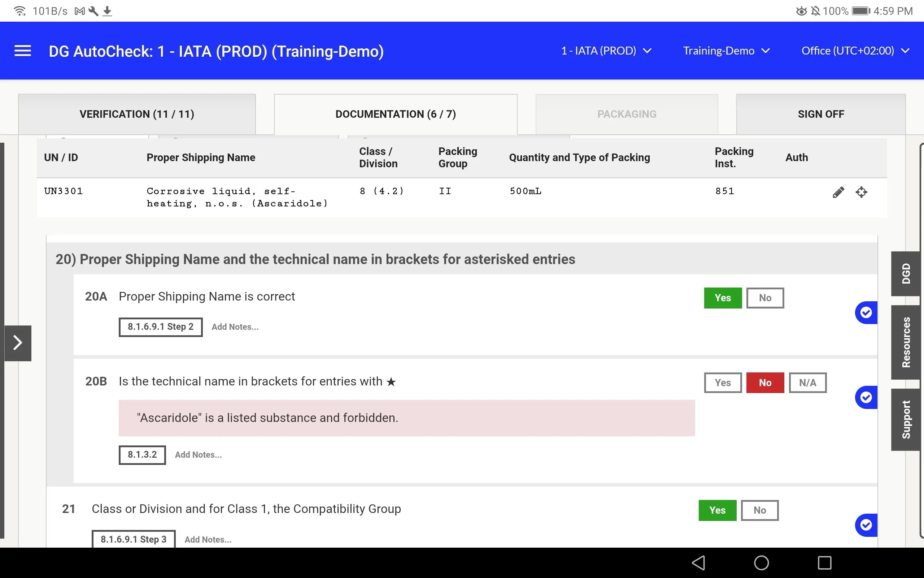Open reference 8.1.3.2
The image size is (924, 578).
point(143,455)
